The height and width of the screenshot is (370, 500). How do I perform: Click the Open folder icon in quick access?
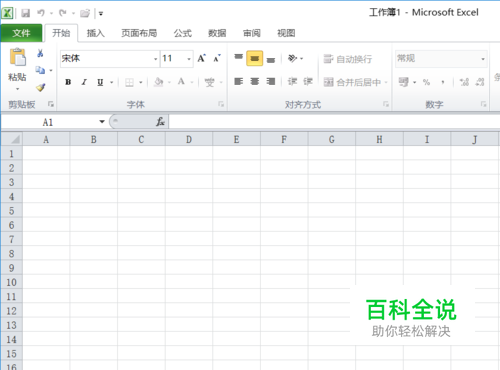(85, 13)
